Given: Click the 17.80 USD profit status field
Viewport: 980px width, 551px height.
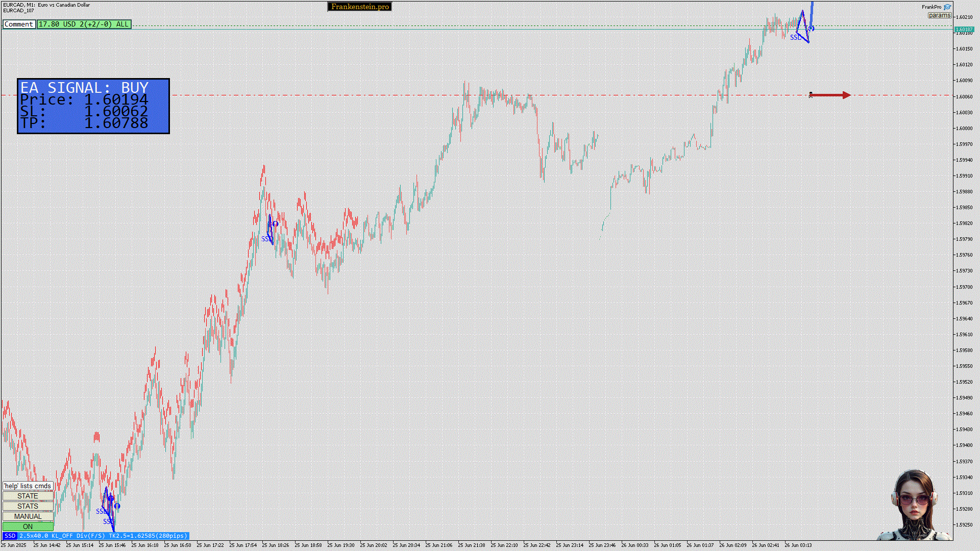Looking at the screenshot, I should pyautogui.click(x=84, y=24).
